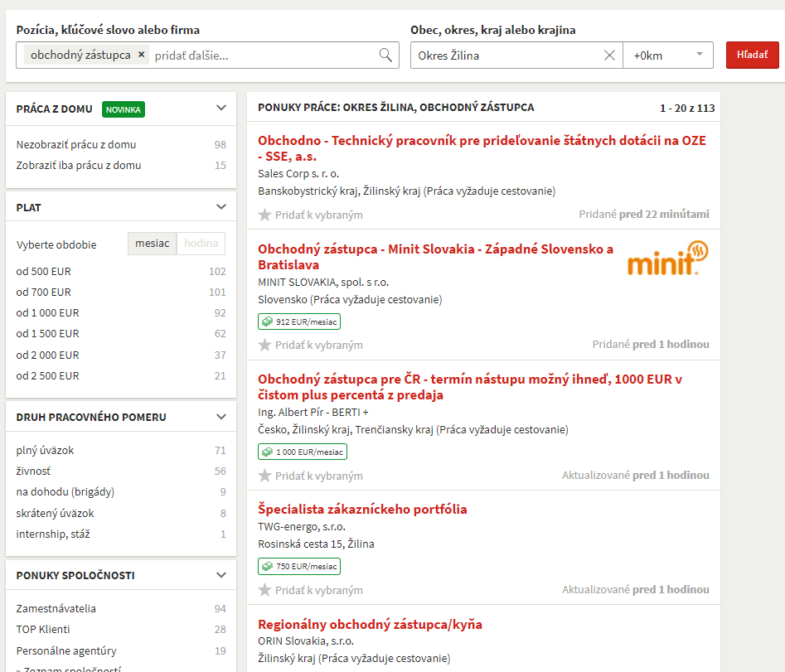The height and width of the screenshot is (672, 785).
Task: Collapse the Druh pracovného pomeru section
Action: (x=221, y=416)
